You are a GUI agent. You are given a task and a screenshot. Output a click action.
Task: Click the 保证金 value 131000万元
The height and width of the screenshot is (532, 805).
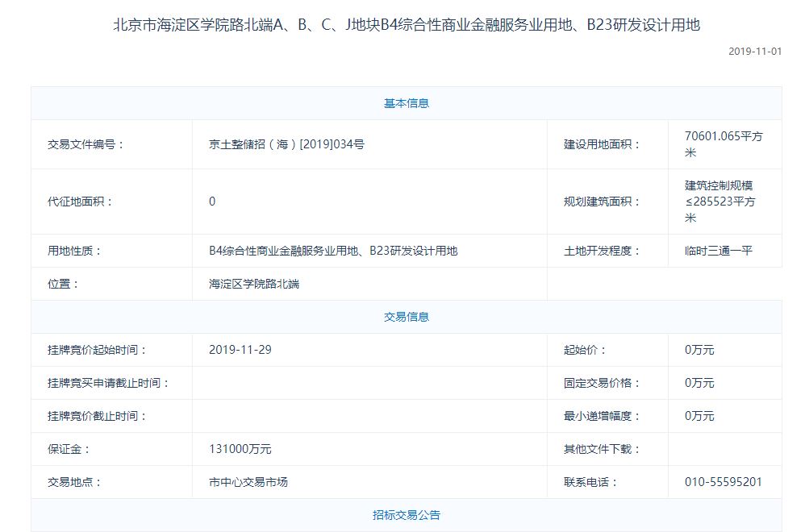click(240, 449)
